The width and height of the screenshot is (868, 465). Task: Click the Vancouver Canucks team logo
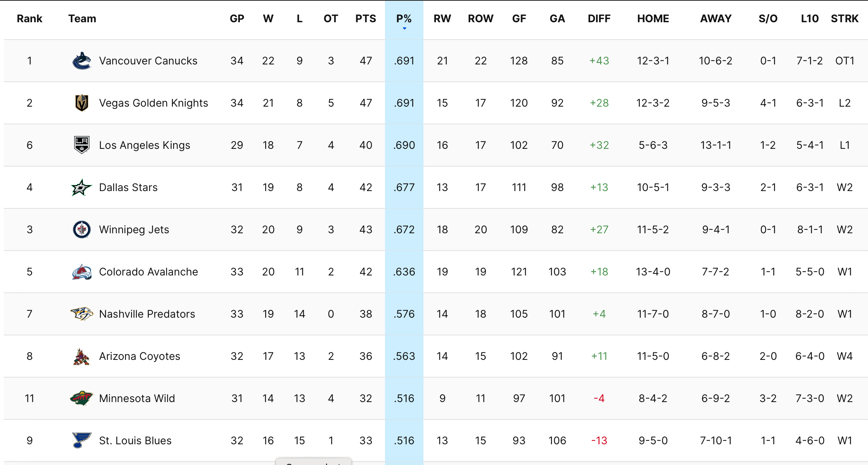[x=81, y=61]
